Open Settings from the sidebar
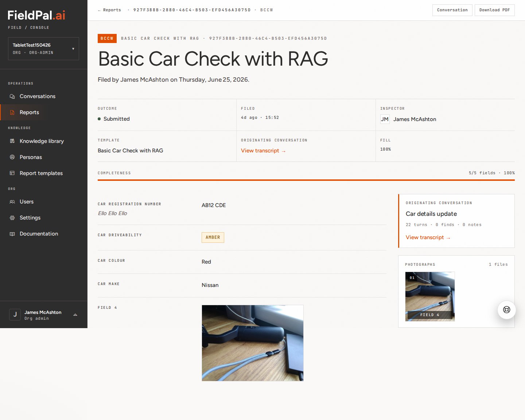 44,218
